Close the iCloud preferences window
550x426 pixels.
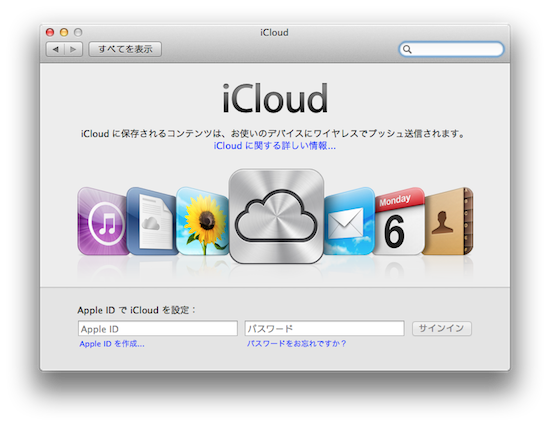[50, 33]
